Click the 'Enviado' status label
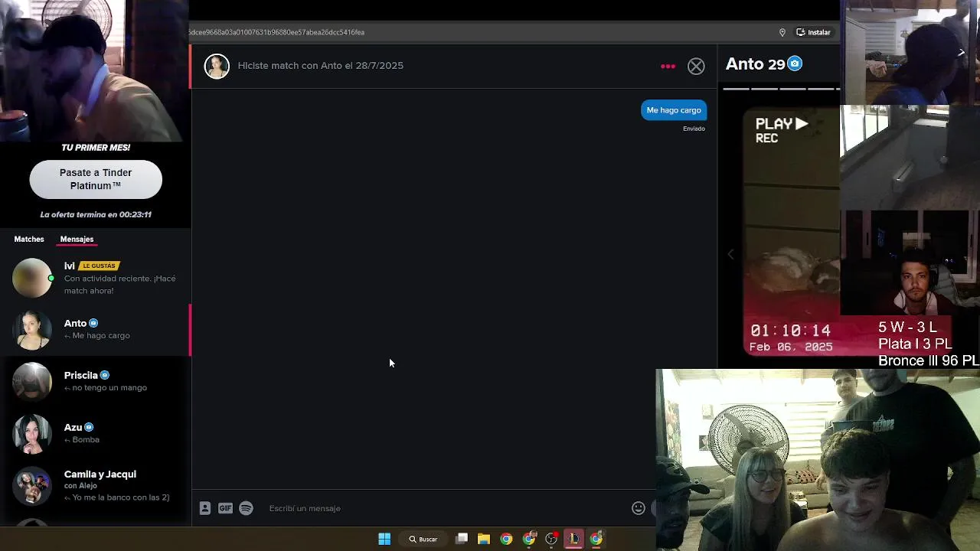 (x=694, y=129)
